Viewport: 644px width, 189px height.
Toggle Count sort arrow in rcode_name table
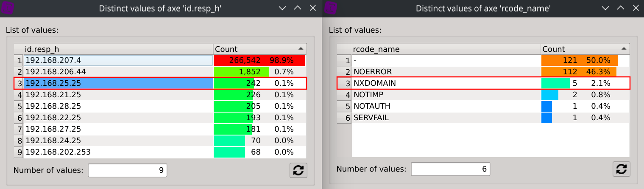pyautogui.click(x=624, y=49)
